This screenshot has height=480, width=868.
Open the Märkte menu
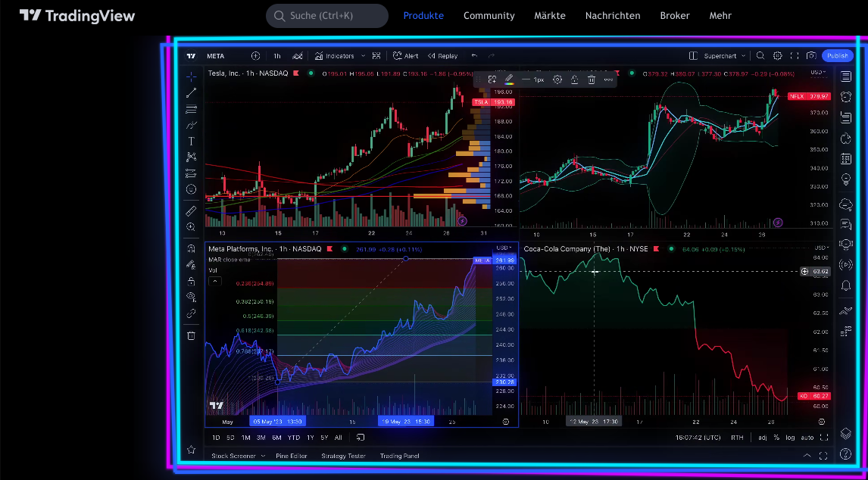click(x=550, y=15)
